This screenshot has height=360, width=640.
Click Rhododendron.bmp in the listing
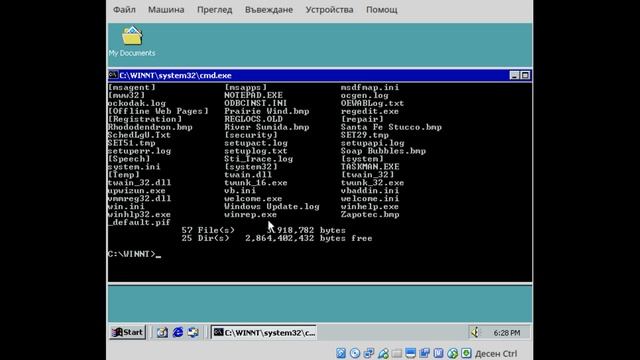pos(150,127)
